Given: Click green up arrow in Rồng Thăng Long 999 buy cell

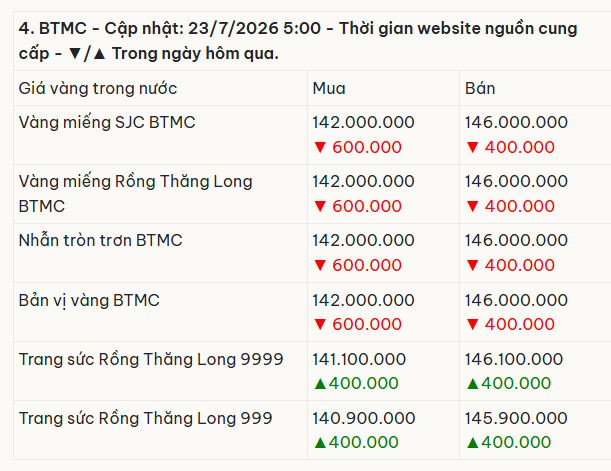Looking at the screenshot, I should coord(320,443).
